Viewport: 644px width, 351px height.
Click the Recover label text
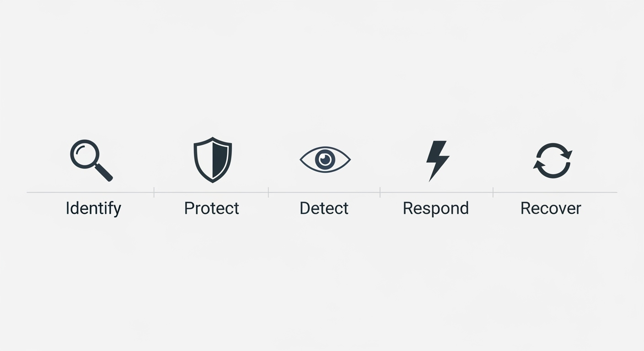tap(551, 208)
